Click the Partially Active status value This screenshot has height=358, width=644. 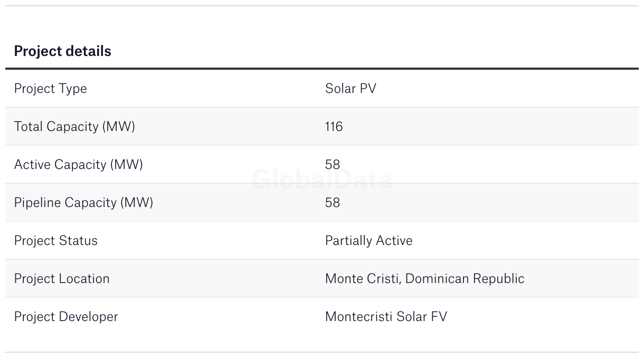(x=368, y=241)
